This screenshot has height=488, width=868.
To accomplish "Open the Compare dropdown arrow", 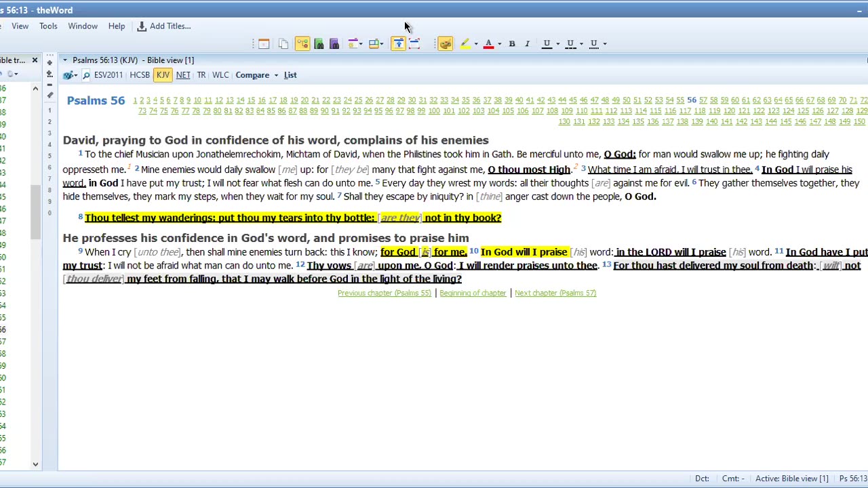I will (276, 75).
